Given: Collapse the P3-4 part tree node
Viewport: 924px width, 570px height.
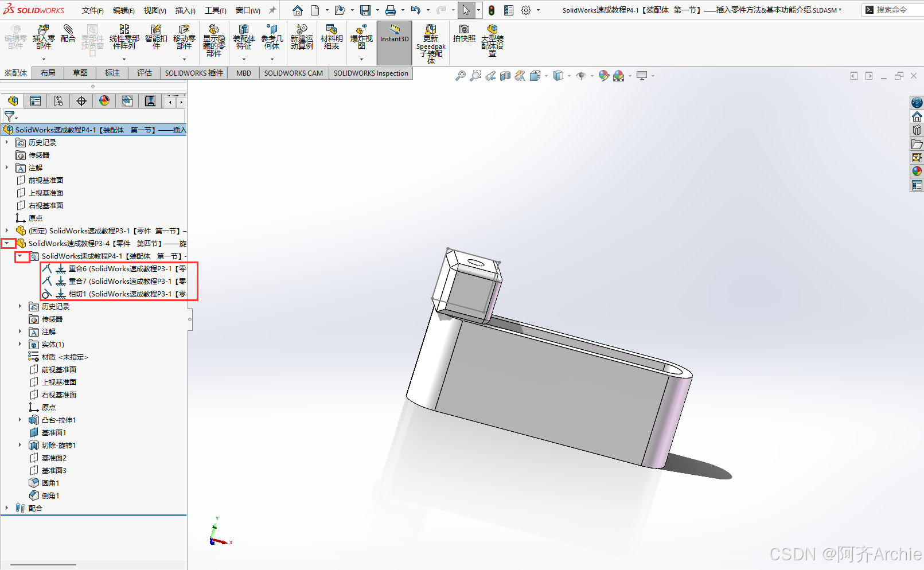Looking at the screenshot, I should tap(7, 243).
